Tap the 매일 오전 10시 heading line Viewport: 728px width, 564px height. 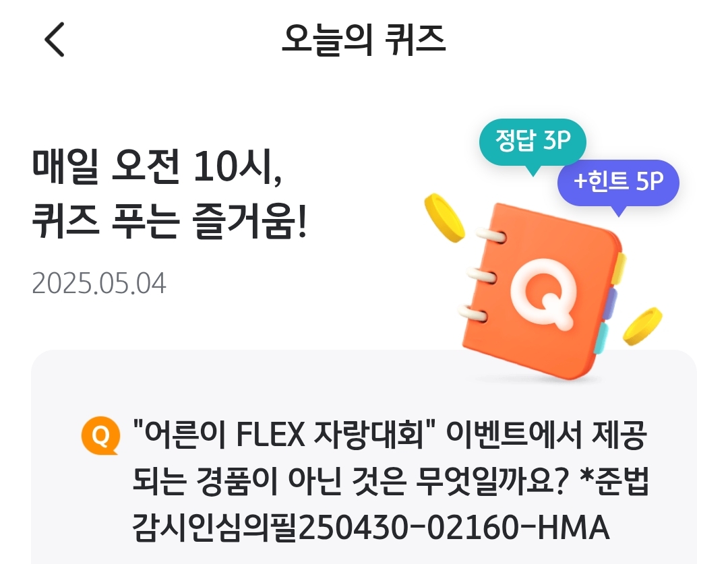[157, 167]
